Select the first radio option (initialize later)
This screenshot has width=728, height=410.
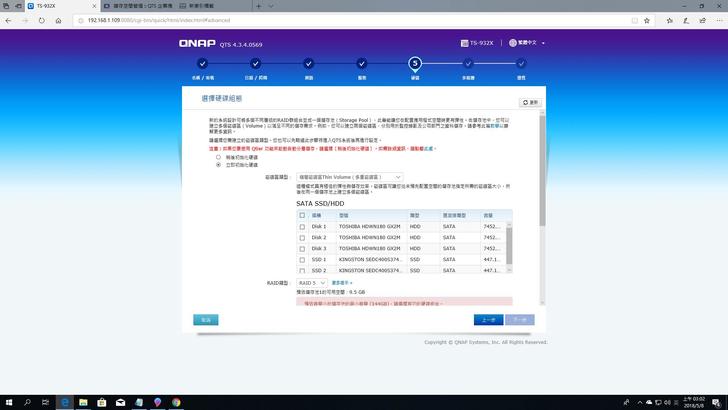pos(218,157)
